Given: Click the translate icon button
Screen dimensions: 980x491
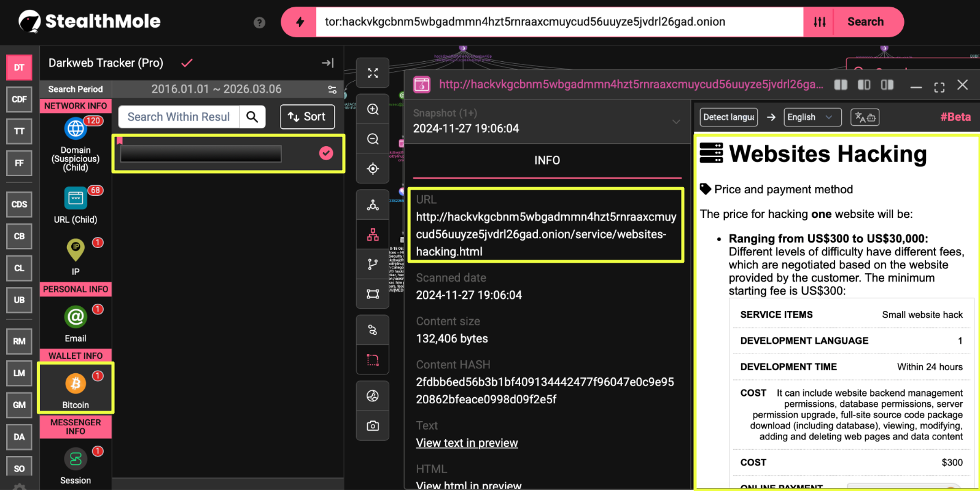Looking at the screenshot, I should point(865,117).
